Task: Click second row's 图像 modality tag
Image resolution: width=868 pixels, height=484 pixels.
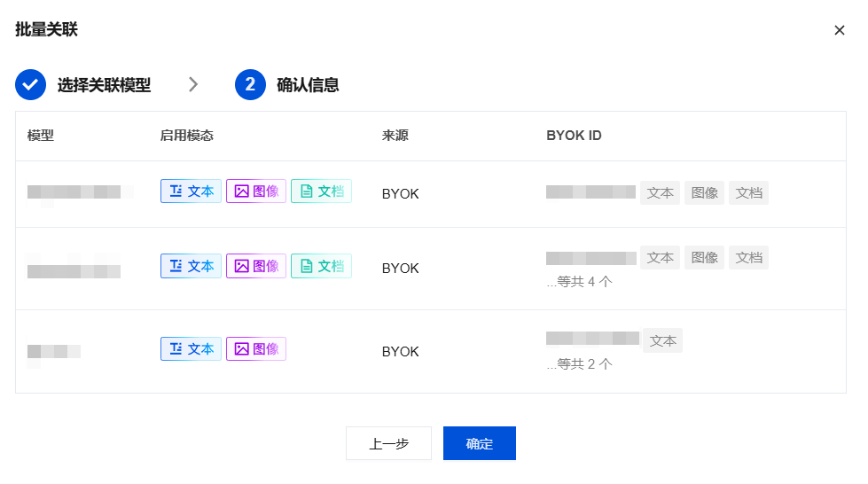Action: [x=256, y=266]
